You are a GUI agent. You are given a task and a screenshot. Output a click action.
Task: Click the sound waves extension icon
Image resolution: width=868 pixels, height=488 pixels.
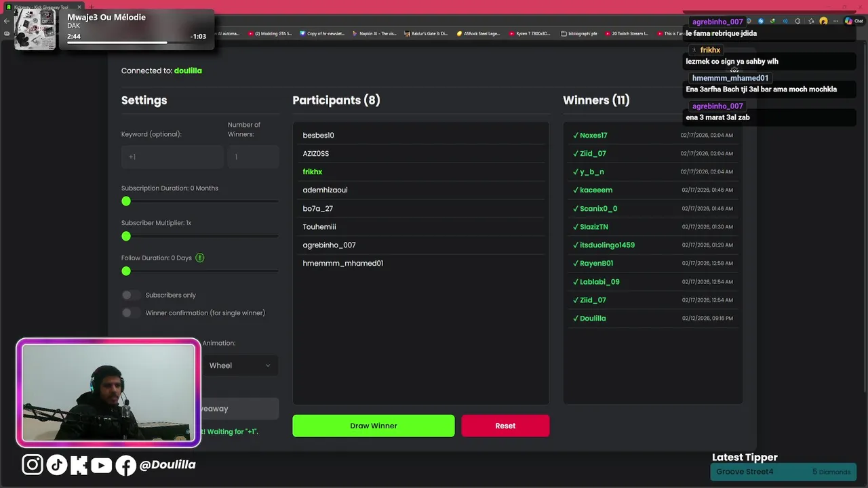[785, 21]
